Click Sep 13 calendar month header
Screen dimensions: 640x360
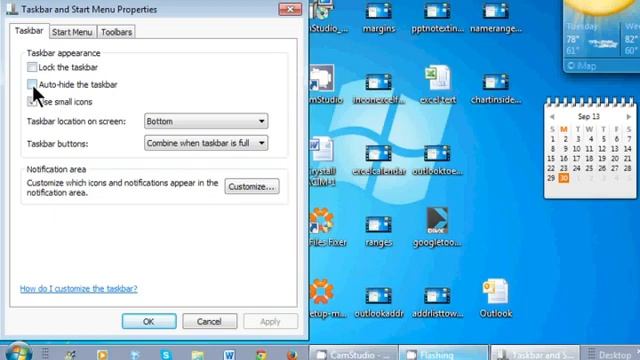(x=589, y=117)
